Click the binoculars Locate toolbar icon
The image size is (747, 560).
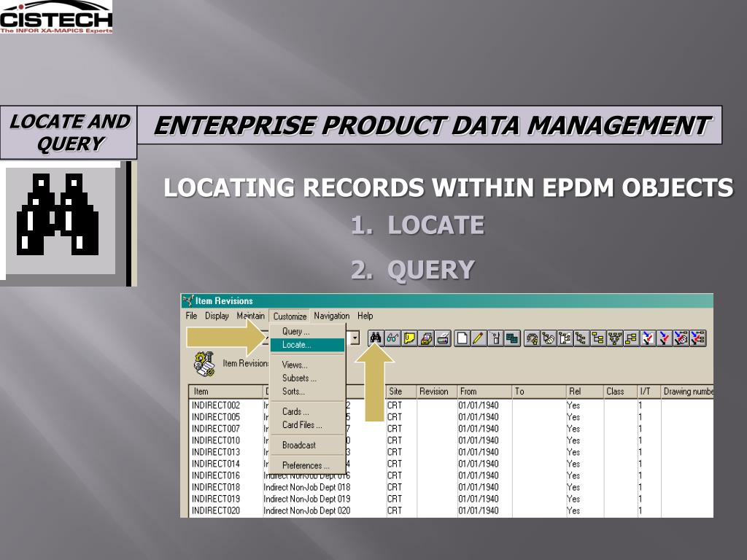click(x=376, y=338)
